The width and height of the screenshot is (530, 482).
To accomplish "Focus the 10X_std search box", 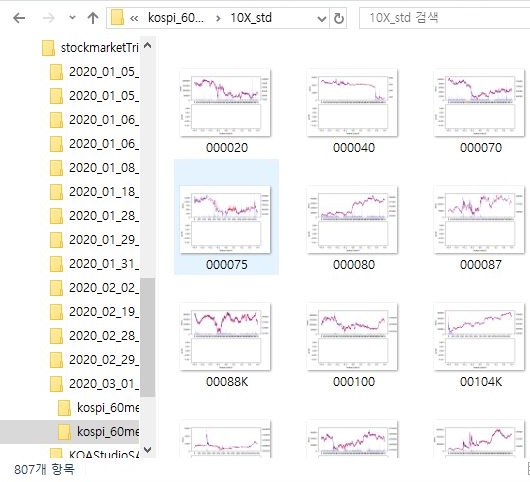I will [x=444, y=18].
